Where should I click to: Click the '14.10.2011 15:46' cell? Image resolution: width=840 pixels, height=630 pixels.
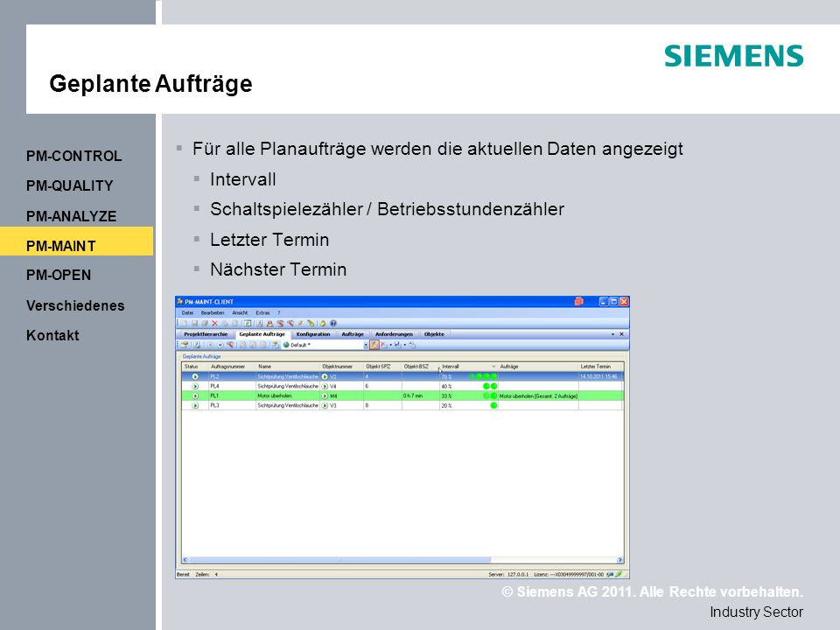(598, 376)
